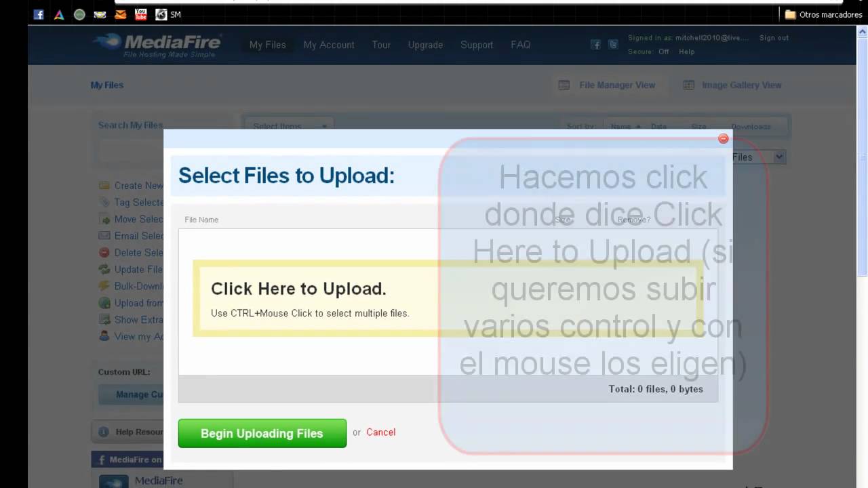
Task: Click the vertical page scrollbar thumb
Action: point(862,157)
